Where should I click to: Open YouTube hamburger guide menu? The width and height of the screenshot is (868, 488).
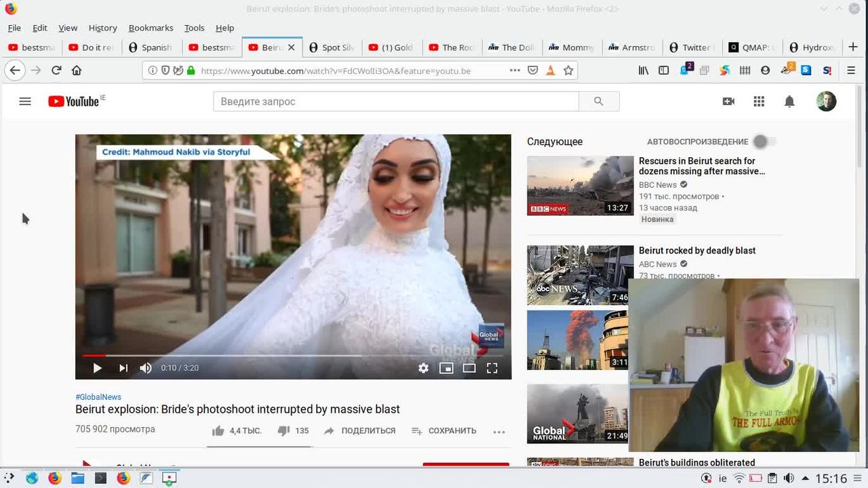(x=25, y=102)
